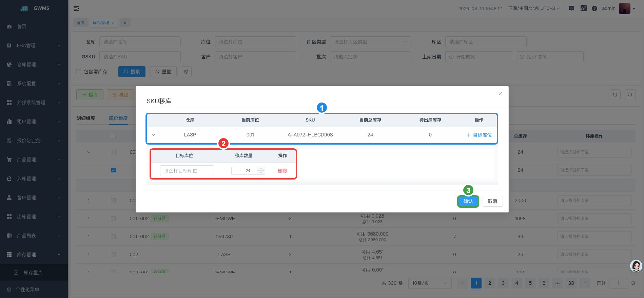Pick the 结束时间 date field

[x=549, y=57]
